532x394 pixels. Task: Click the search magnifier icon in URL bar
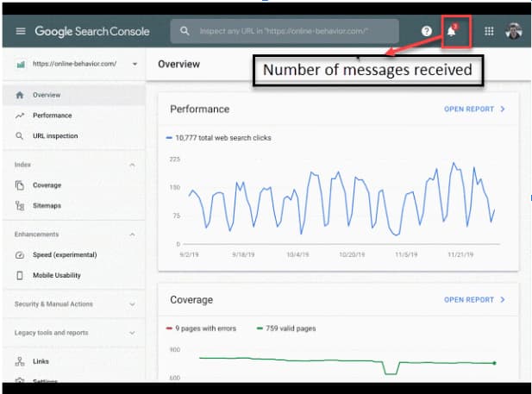pos(185,31)
